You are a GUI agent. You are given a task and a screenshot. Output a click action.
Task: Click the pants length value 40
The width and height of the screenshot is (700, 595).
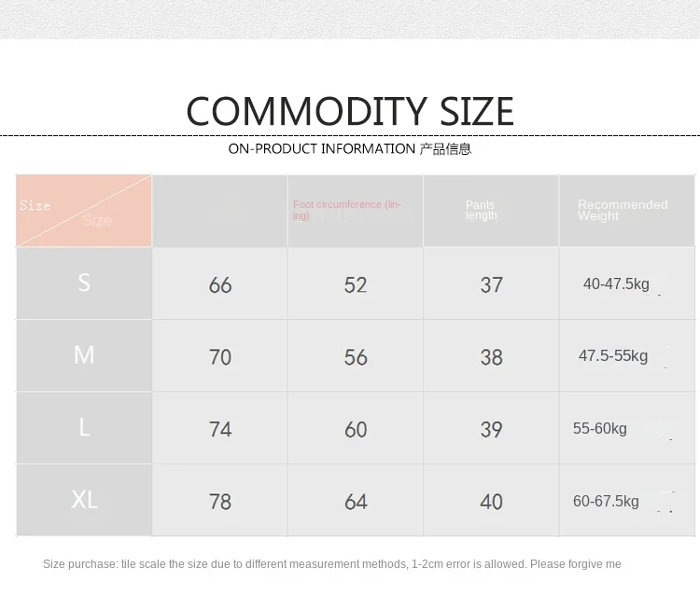pos(492,502)
